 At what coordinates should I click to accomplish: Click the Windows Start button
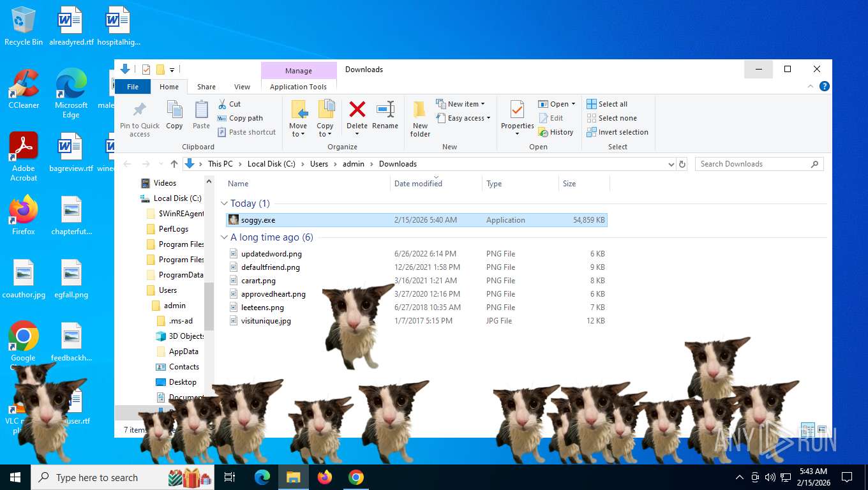(15, 477)
